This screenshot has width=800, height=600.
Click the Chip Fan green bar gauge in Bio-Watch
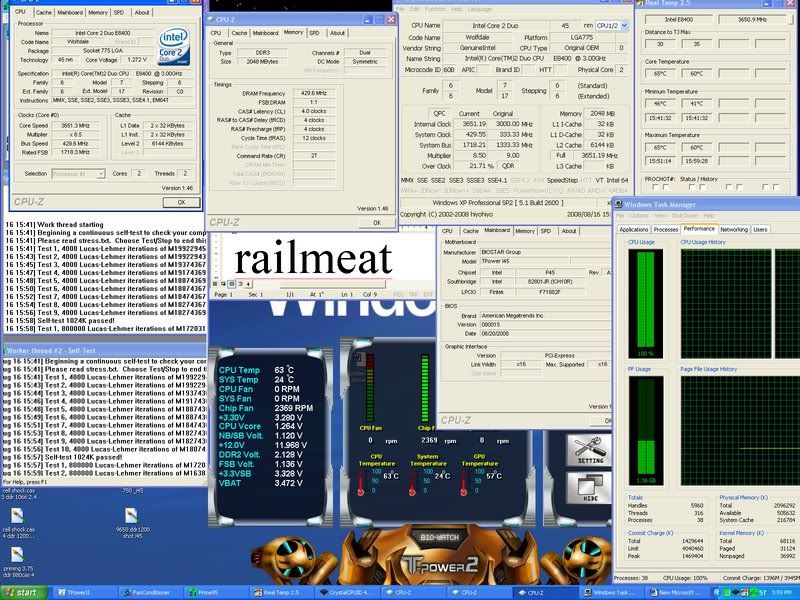(x=424, y=388)
